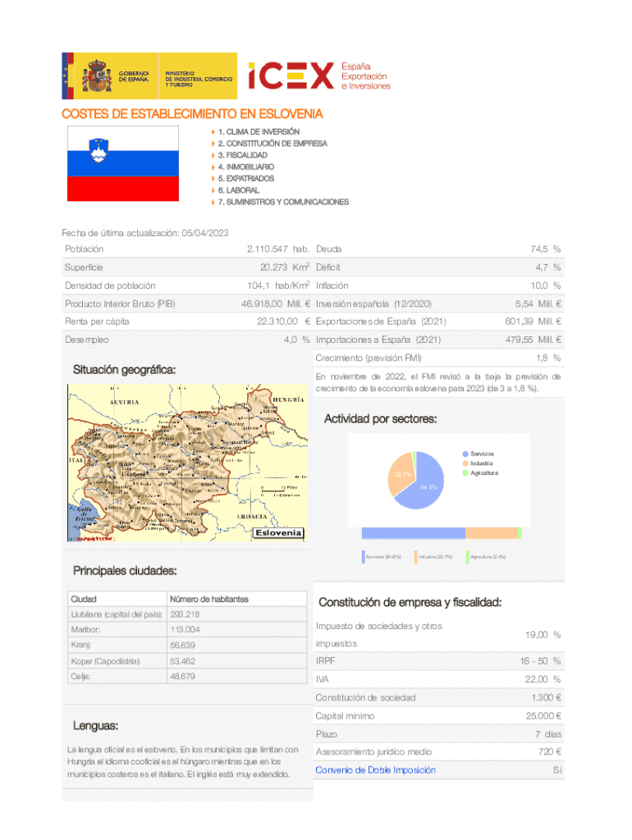Click the arrow beside Clima de Inversión
Viewport: 632px width, 840px height.
tap(213, 131)
